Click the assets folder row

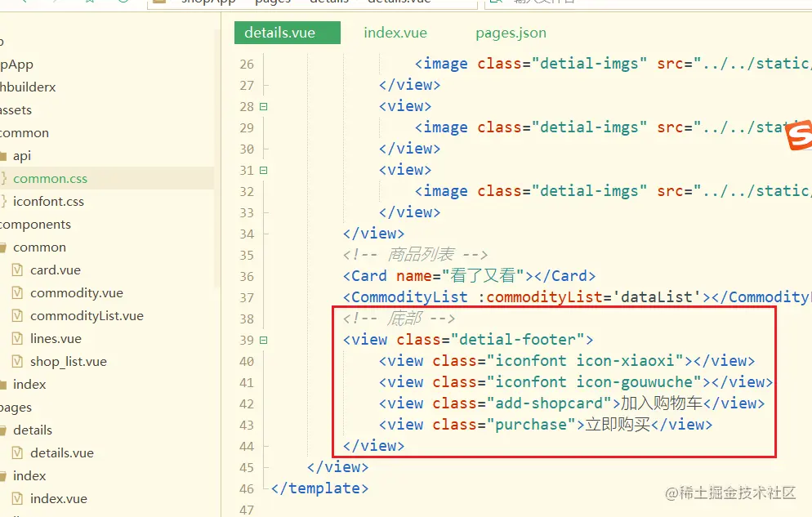(16, 109)
